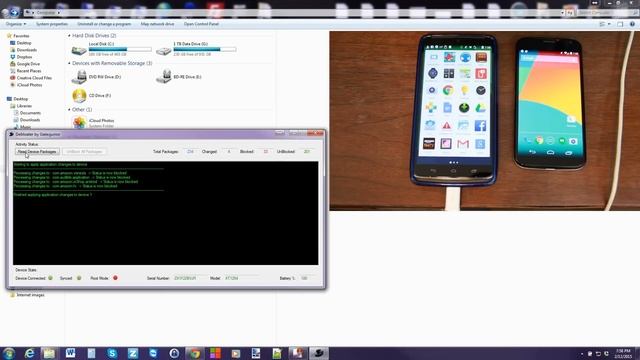Select Libraries in the navigation tree

tap(24, 106)
